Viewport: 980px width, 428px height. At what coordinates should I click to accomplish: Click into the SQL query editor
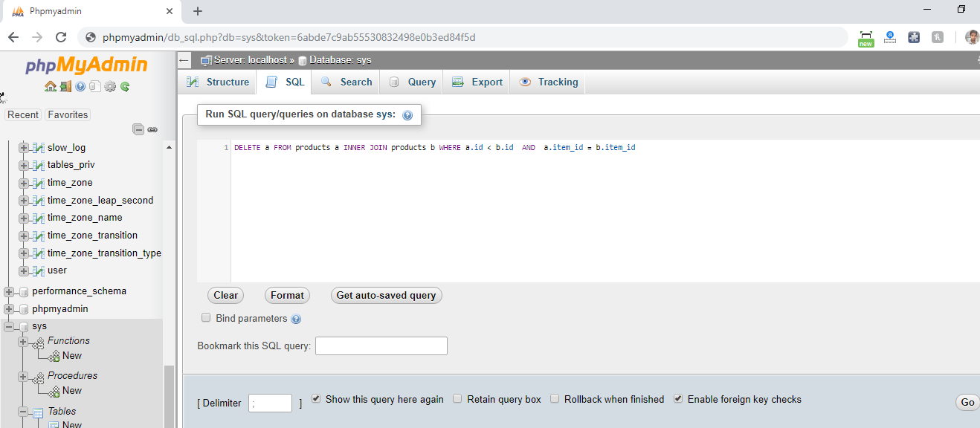pos(605,211)
